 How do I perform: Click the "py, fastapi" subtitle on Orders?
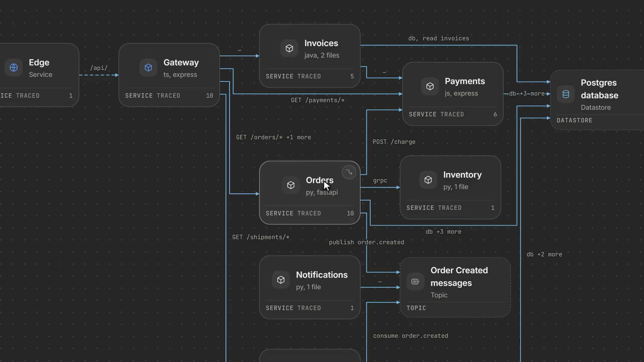322,192
